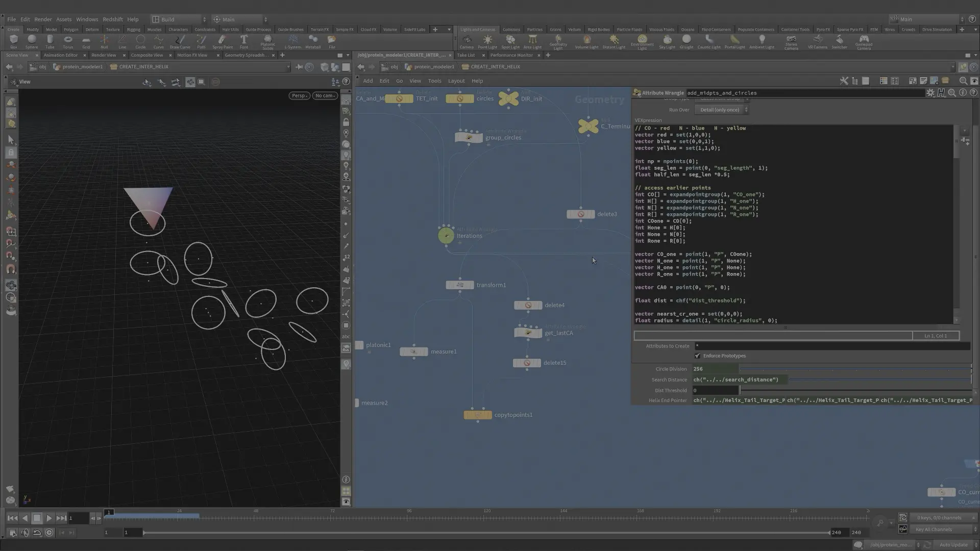980x551 pixels.
Task: Select the L-System shelf tool
Action: [x=292, y=41]
